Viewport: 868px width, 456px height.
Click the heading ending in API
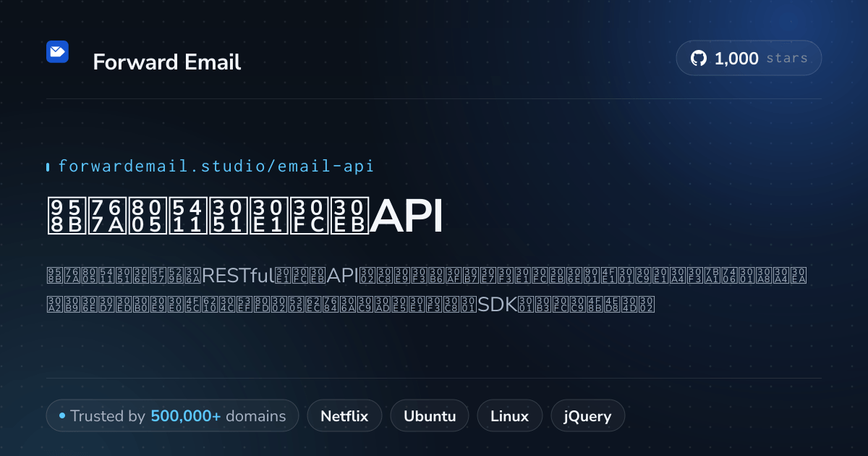pyautogui.click(x=245, y=215)
